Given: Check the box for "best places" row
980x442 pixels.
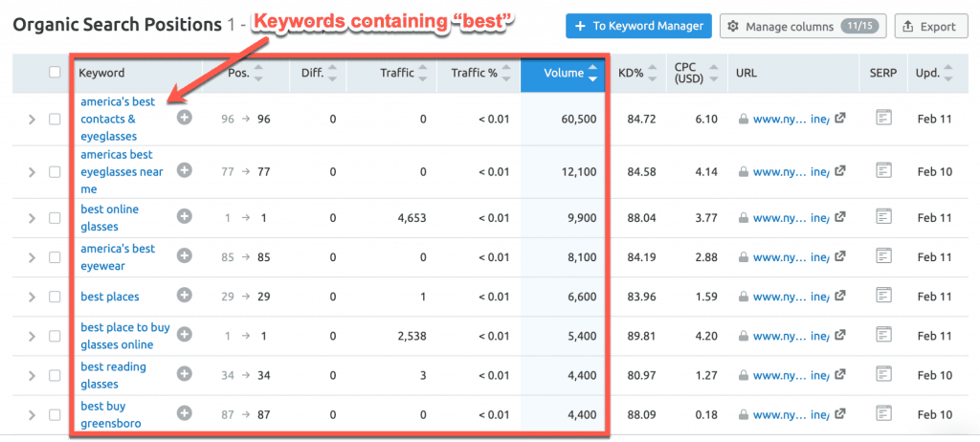Looking at the screenshot, I should pyautogui.click(x=55, y=298).
